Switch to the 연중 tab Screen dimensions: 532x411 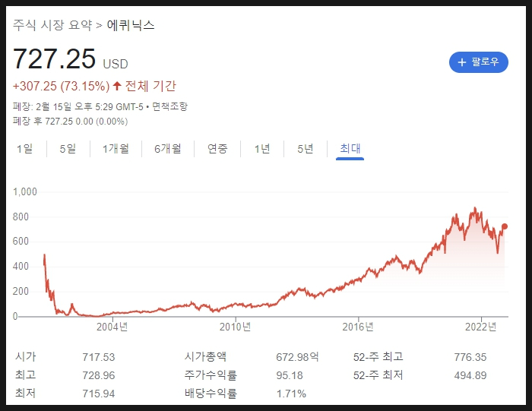pos(217,149)
